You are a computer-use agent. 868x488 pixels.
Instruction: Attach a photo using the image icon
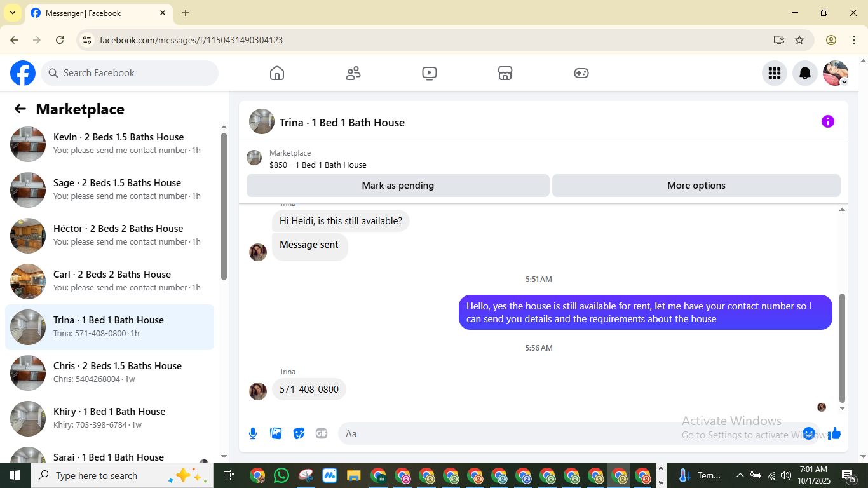(x=276, y=433)
